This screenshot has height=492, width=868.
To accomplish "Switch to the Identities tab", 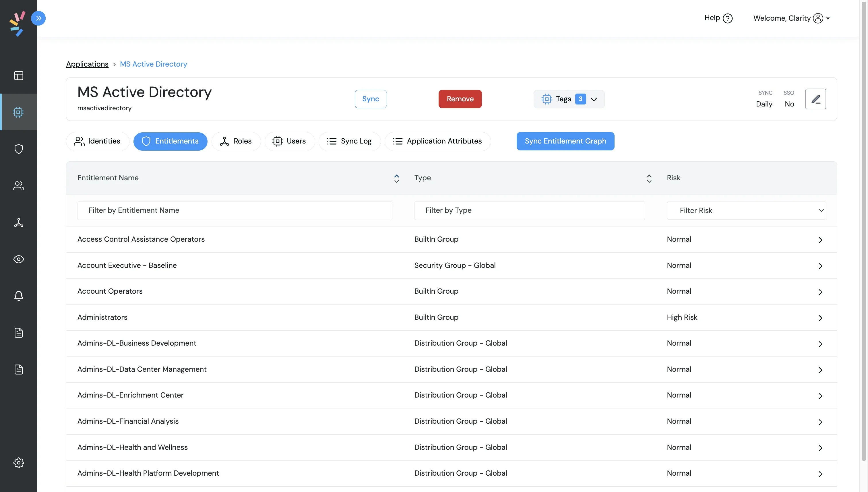I will point(97,141).
